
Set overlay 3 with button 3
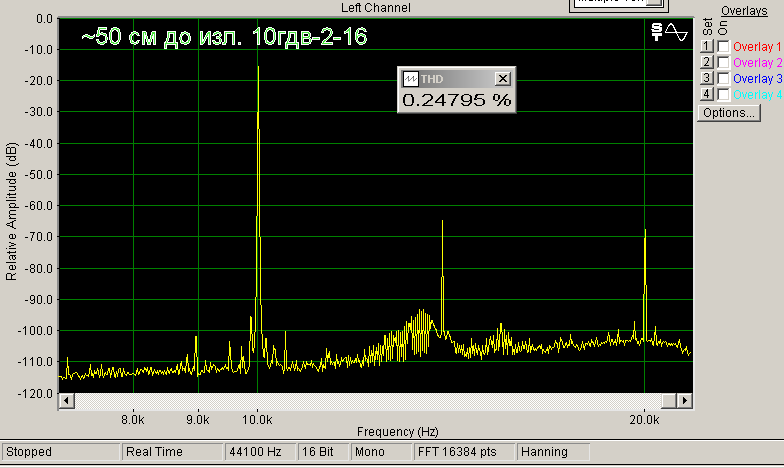point(706,78)
